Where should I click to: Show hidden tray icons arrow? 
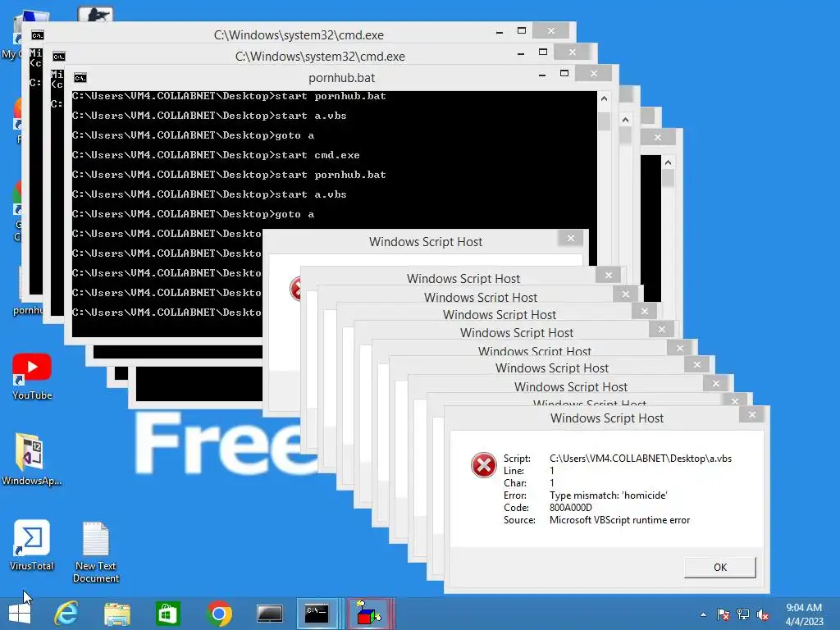703,614
